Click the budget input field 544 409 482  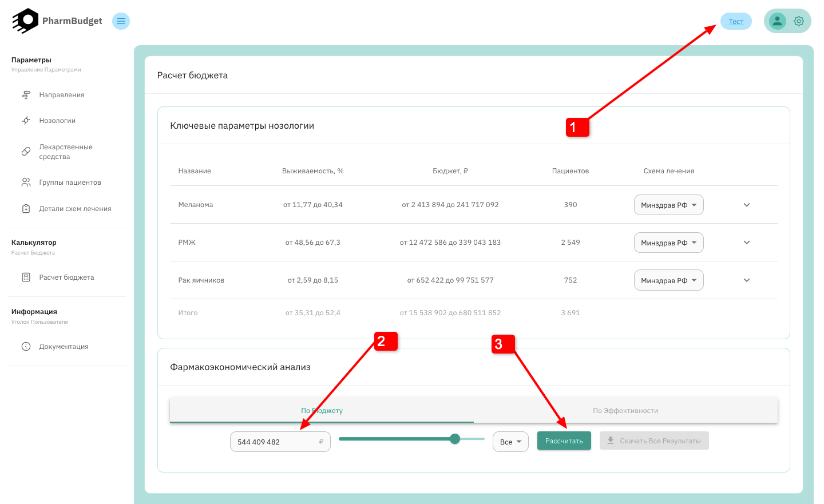click(280, 442)
